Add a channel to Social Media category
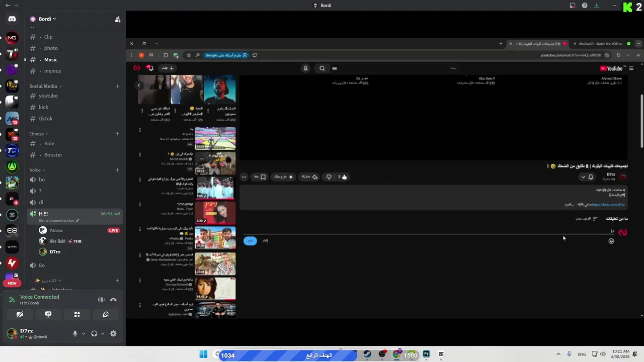 [x=117, y=86]
